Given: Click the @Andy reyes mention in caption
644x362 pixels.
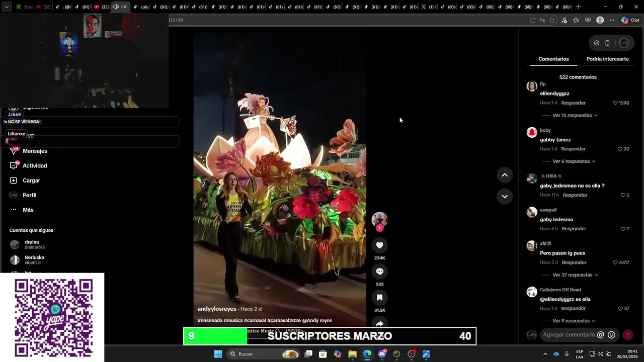Looking at the screenshot, I should coord(317,320).
